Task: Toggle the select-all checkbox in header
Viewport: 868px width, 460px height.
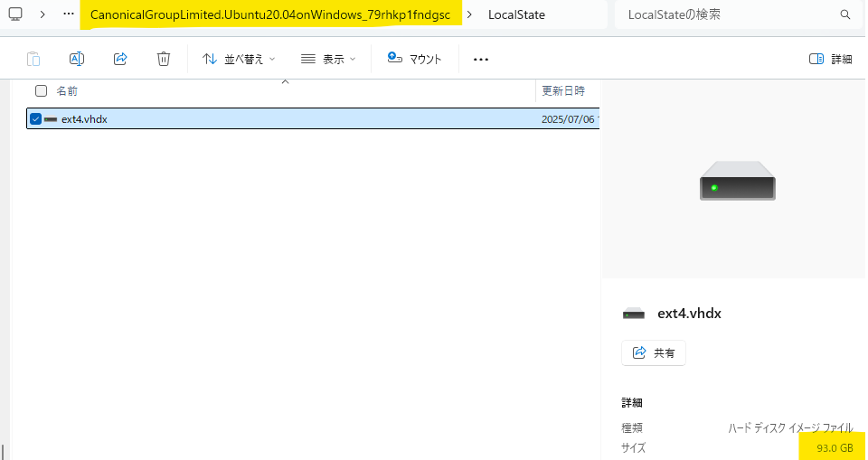Action: pyautogui.click(x=41, y=90)
